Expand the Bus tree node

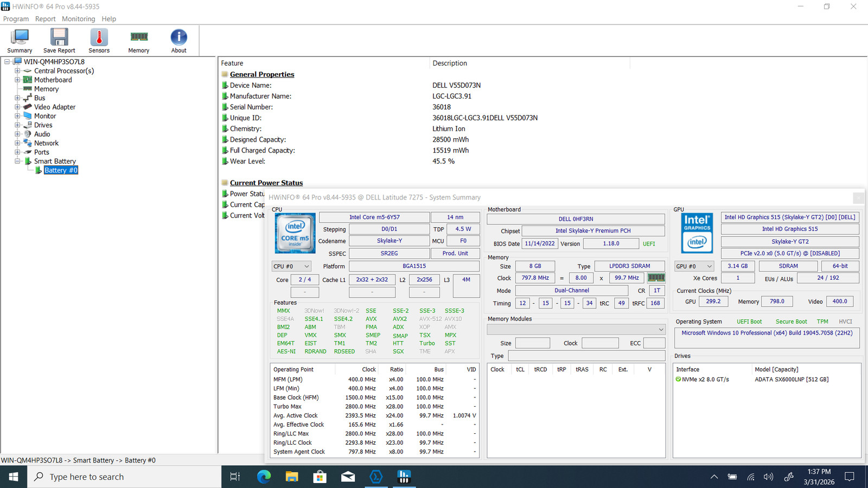tap(17, 98)
